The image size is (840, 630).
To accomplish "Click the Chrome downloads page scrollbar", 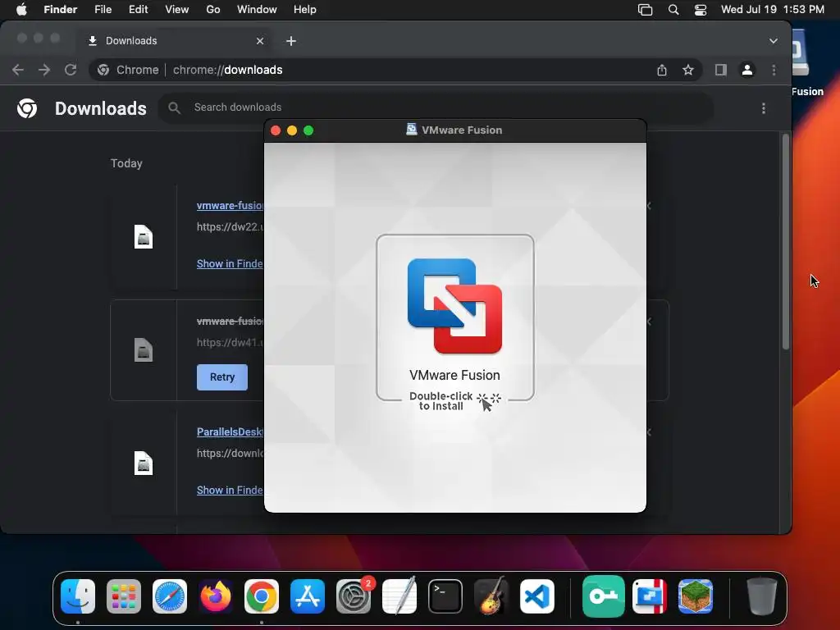I will (x=786, y=242).
